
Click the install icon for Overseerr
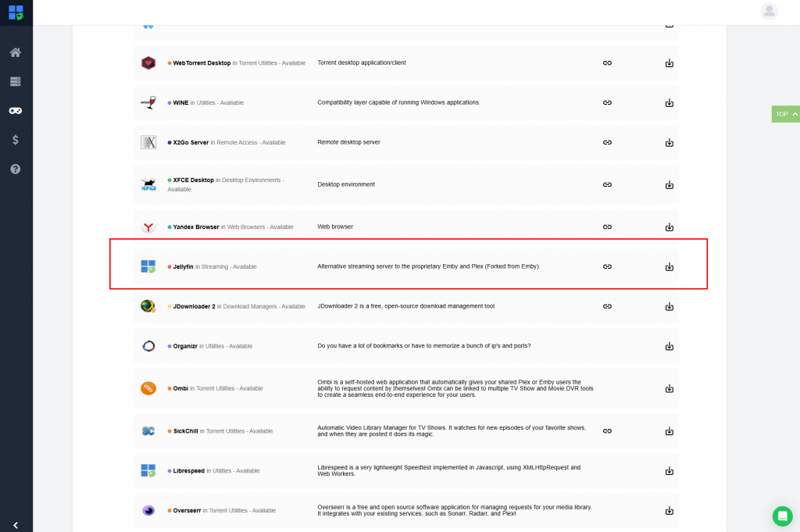(x=670, y=511)
